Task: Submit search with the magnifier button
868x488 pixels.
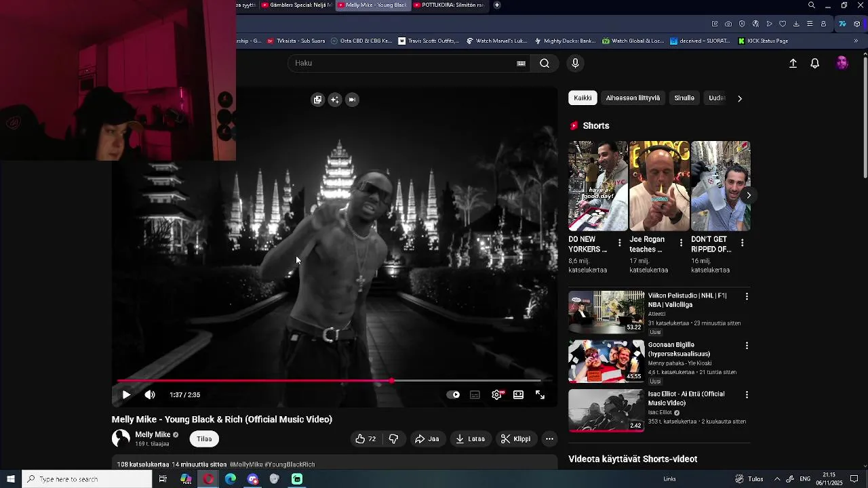Action: (545, 63)
